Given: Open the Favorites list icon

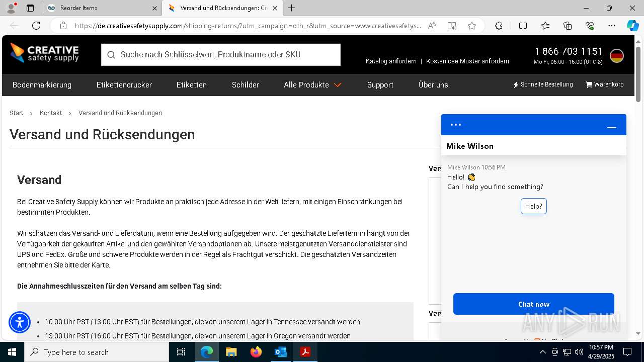Looking at the screenshot, I should [545, 26].
